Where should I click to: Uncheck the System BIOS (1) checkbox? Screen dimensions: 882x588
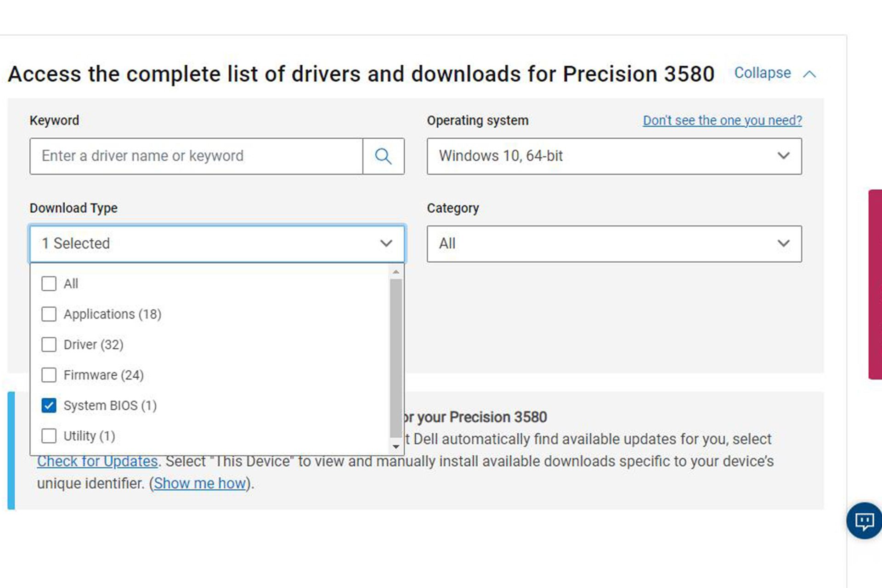(49, 405)
